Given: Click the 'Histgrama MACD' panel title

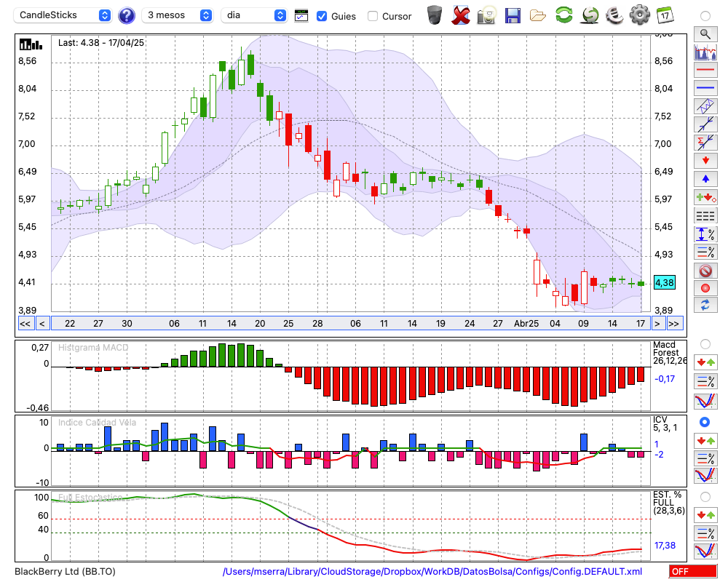Looking at the screenshot, I should pos(93,348).
